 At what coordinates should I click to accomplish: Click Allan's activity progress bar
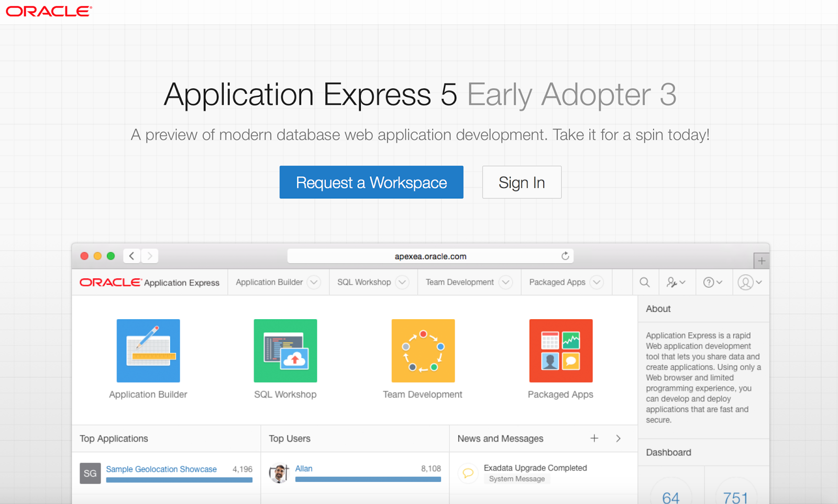(368, 479)
